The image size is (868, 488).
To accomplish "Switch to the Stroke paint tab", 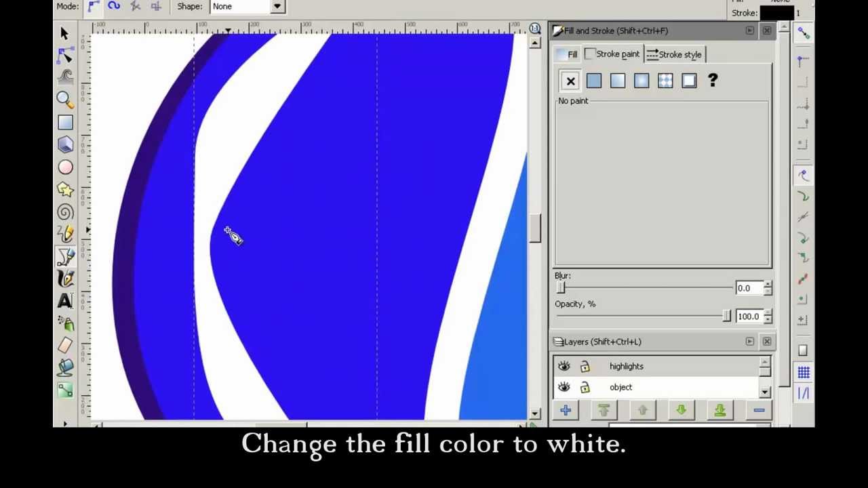I will [612, 54].
